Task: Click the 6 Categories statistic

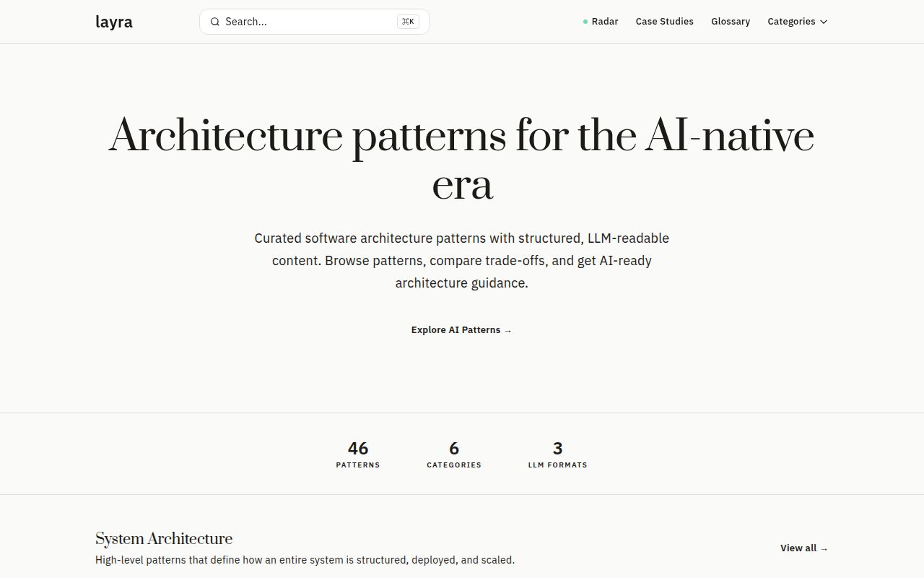Action: pyautogui.click(x=454, y=454)
